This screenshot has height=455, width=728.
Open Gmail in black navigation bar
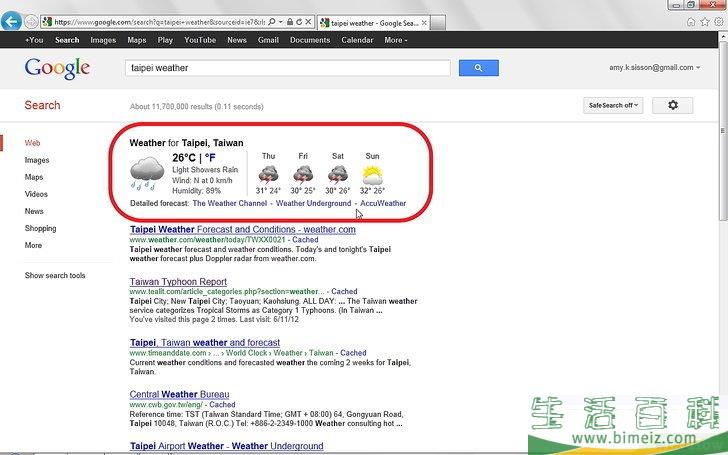click(x=268, y=40)
